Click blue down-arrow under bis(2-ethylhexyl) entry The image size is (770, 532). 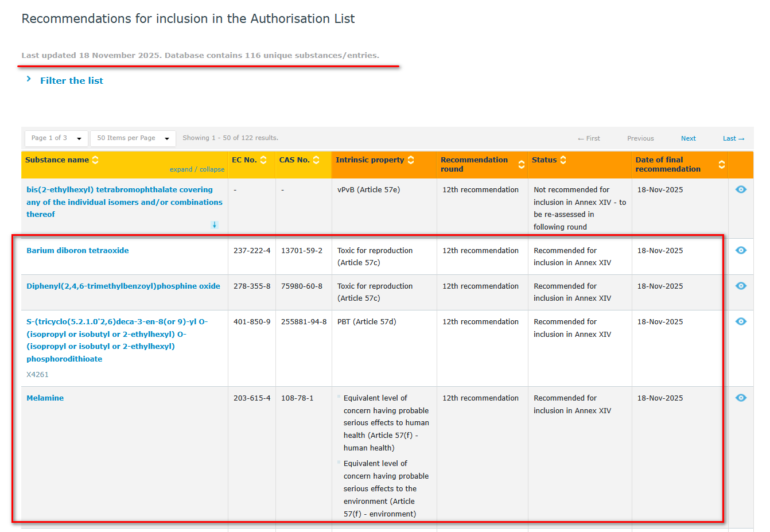pos(215,225)
